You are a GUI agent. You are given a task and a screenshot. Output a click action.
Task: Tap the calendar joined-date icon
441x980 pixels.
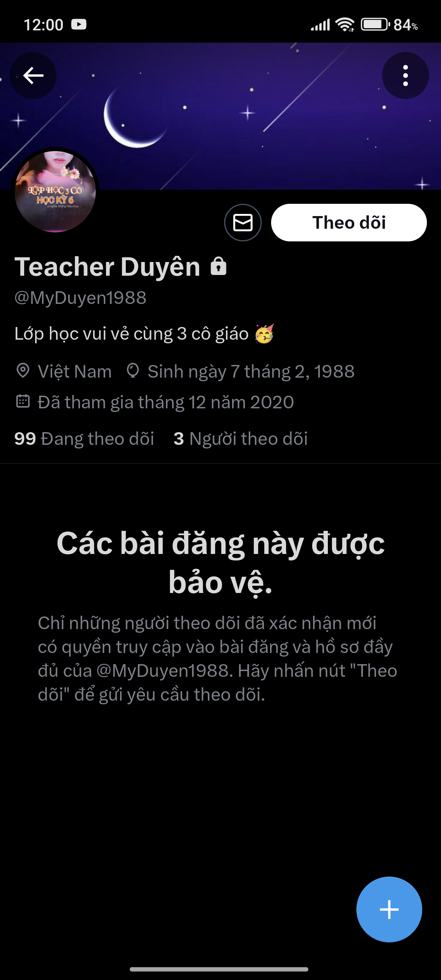23,401
